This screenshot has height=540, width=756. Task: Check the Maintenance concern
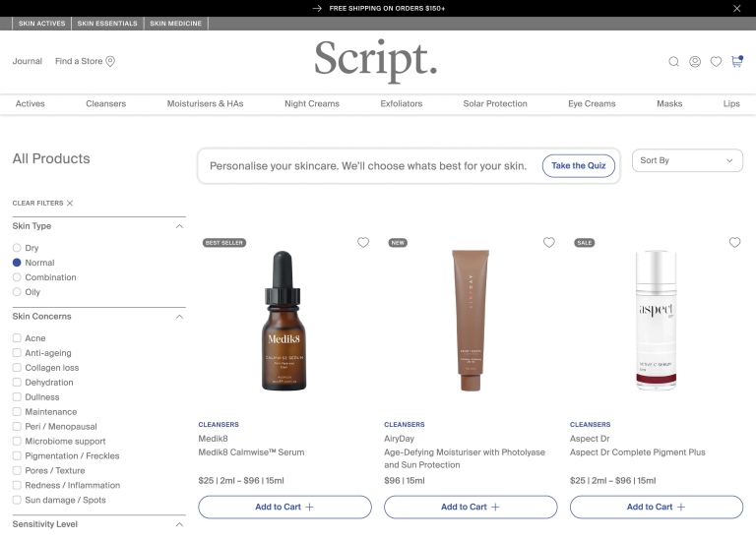point(17,411)
